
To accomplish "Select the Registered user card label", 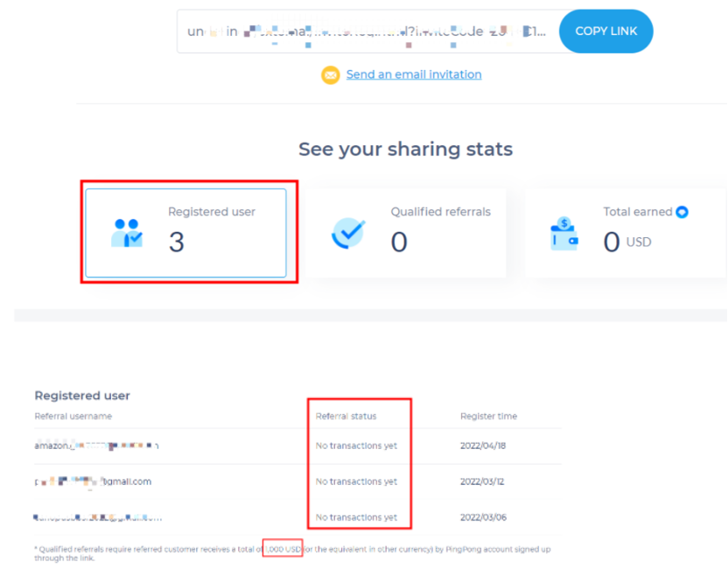I will point(212,212).
